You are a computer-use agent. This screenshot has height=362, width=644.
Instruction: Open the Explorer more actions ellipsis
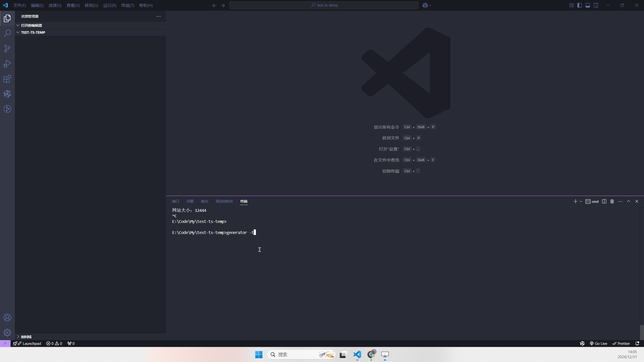click(159, 16)
